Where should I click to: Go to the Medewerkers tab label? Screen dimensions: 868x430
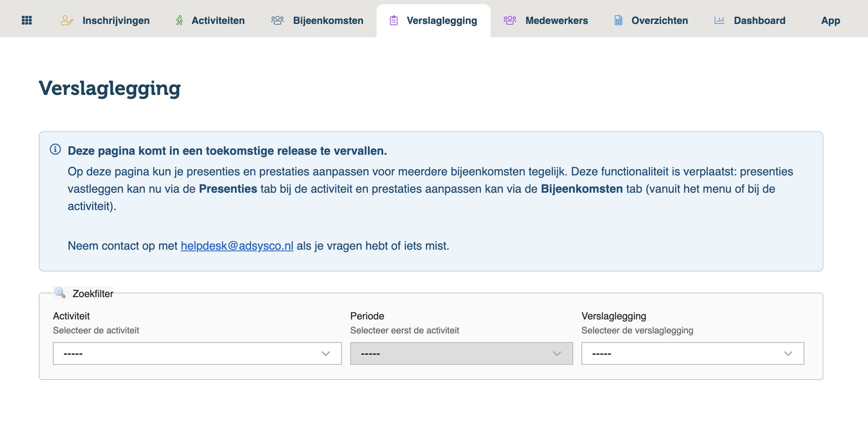click(556, 21)
